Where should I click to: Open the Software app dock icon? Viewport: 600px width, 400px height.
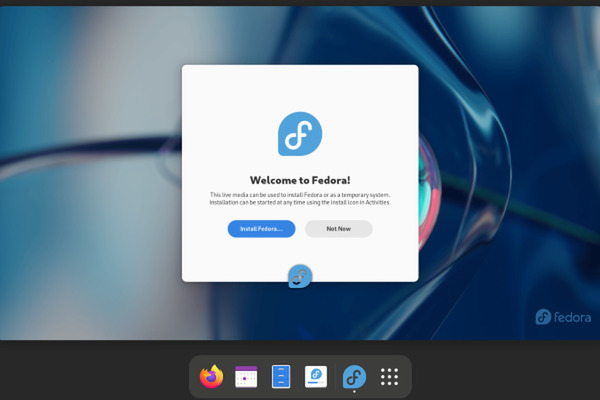[x=316, y=377]
